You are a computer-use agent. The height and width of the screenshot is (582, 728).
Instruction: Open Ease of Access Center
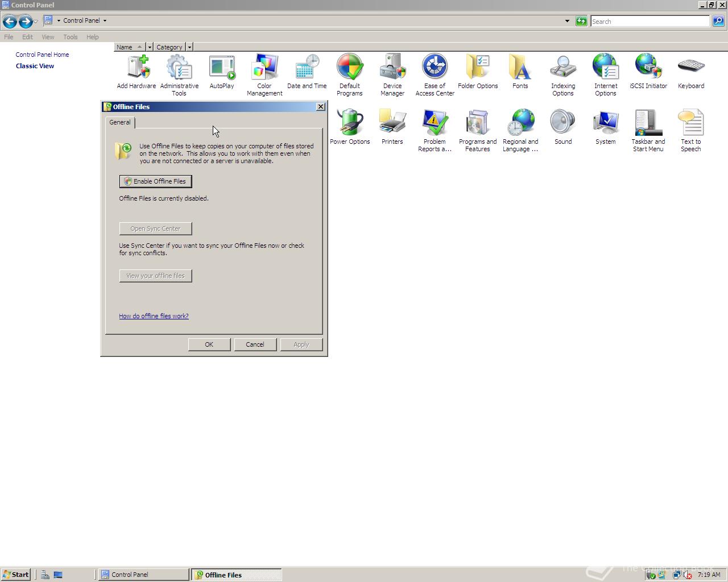coord(435,75)
